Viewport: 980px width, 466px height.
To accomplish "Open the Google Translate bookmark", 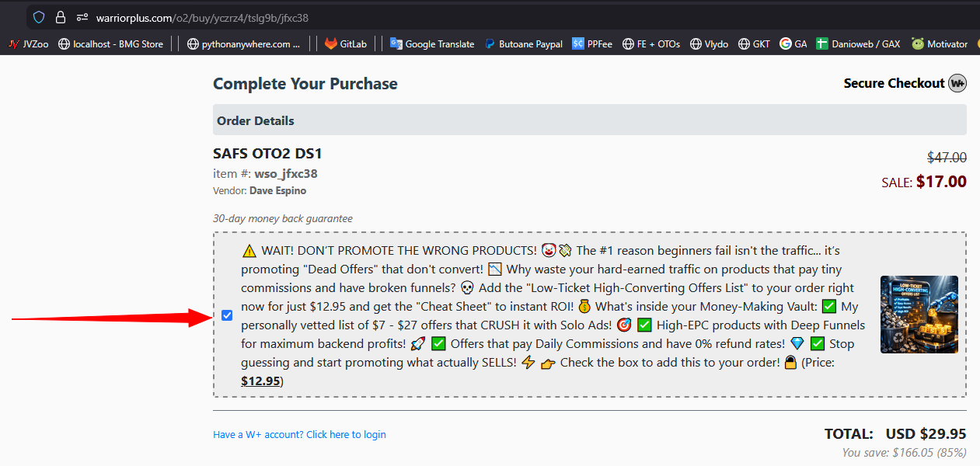I will [x=432, y=44].
